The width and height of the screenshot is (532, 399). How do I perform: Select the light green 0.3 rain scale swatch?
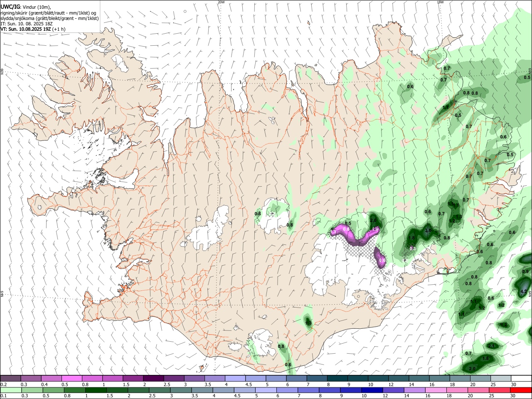32,390
